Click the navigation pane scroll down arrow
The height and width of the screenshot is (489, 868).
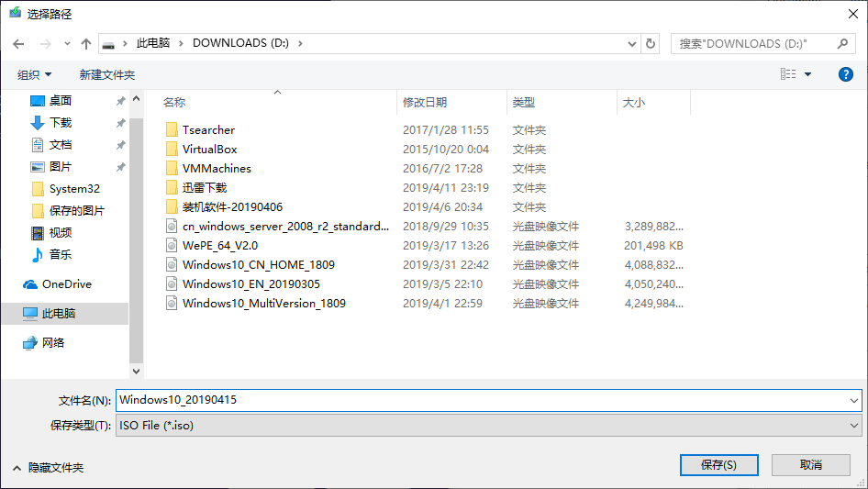coord(136,371)
